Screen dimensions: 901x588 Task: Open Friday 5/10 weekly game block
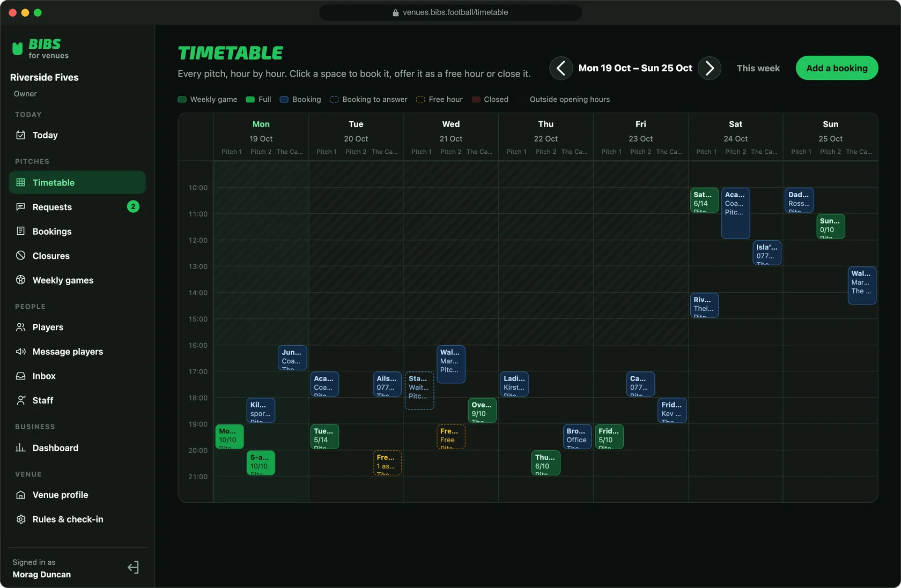pos(609,437)
